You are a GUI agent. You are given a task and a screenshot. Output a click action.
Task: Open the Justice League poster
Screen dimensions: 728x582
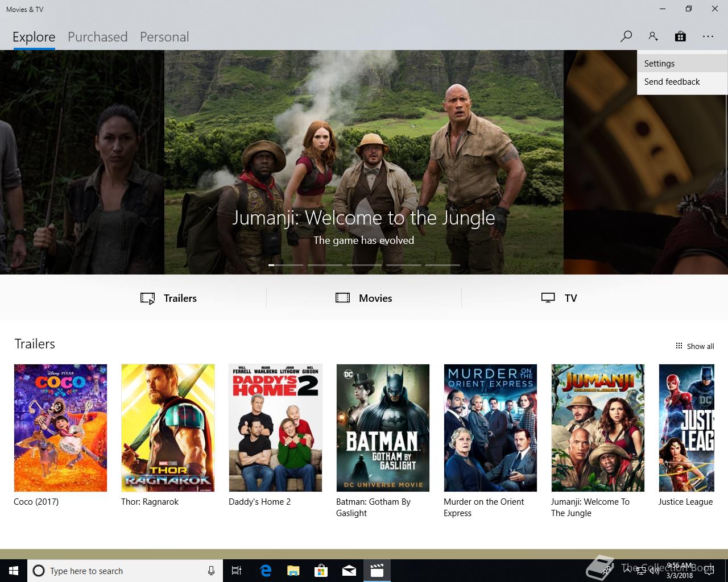pos(686,428)
